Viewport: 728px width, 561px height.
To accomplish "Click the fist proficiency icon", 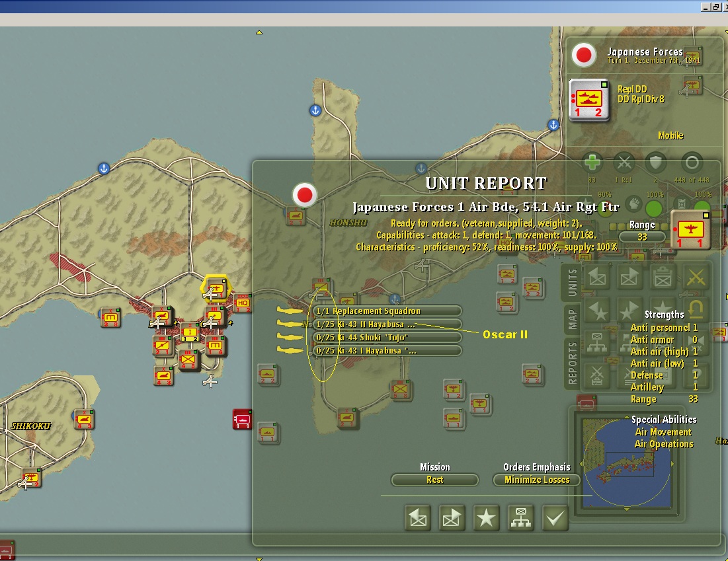I will [633, 204].
